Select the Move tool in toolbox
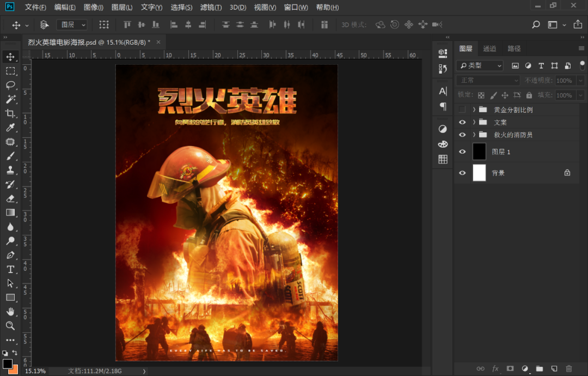This screenshot has height=376, width=588. (x=10, y=57)
